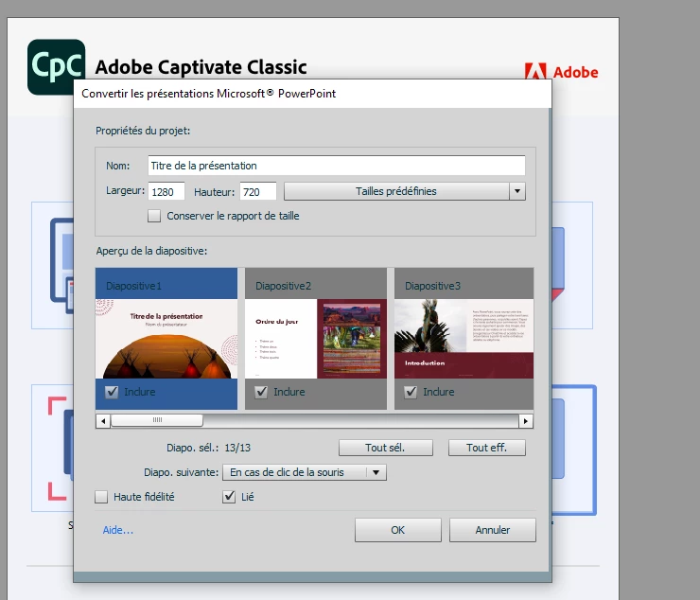Click the dialog title Convertir les présentations Microsoft PowerPoint

click(208, 94)
